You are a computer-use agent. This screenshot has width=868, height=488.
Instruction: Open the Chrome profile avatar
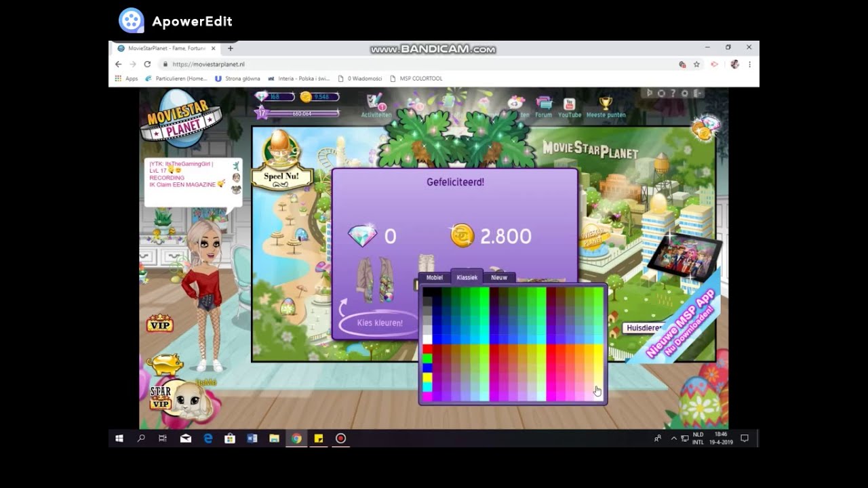[x=734, y=64]
